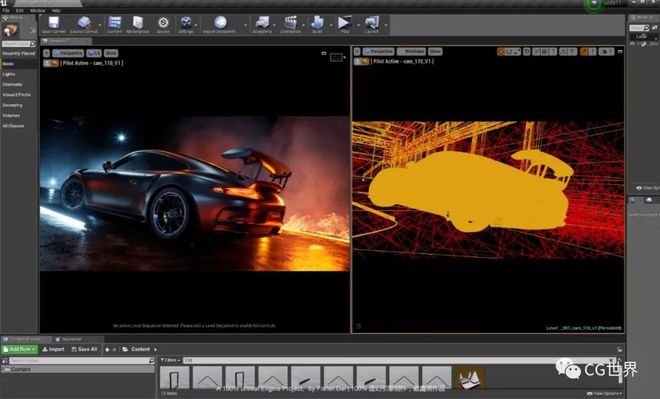
Task: Click Import button in Content Browser
Action: (x=53, y=349)
